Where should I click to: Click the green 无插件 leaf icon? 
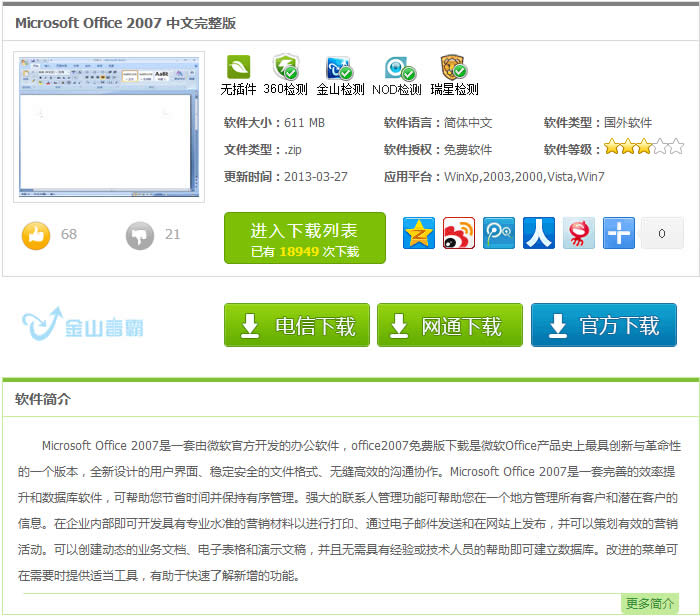(238, 67)
